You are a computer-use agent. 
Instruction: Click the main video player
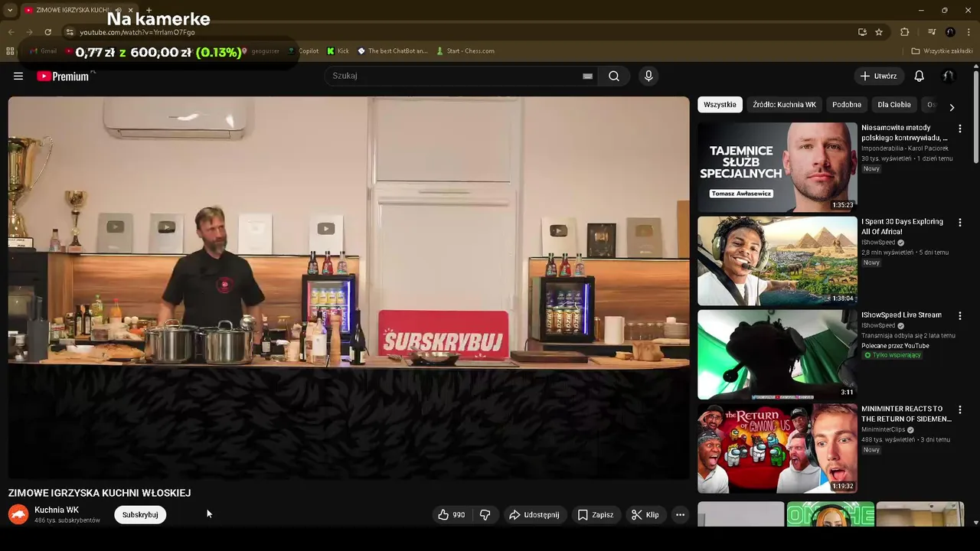coord(348,288)
